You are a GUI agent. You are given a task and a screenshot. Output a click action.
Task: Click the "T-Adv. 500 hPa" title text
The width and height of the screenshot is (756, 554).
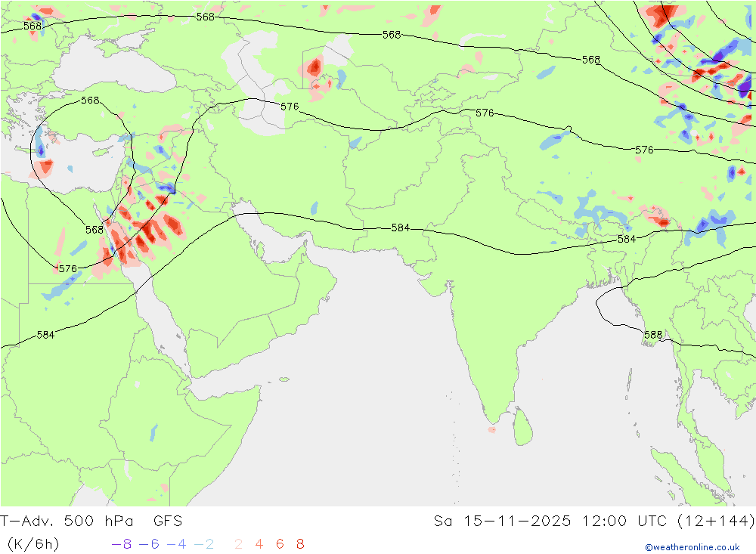[67, 522]
